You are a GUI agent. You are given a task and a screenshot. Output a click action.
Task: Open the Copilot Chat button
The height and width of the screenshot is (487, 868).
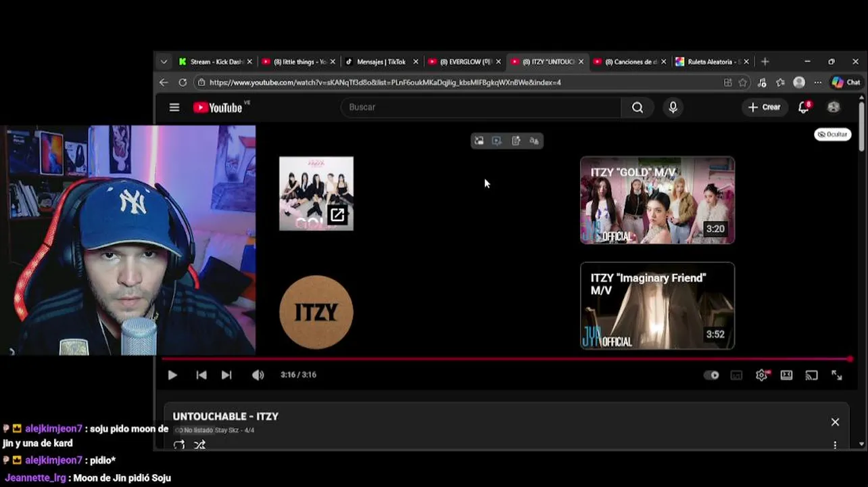click(x=846, y=83)
